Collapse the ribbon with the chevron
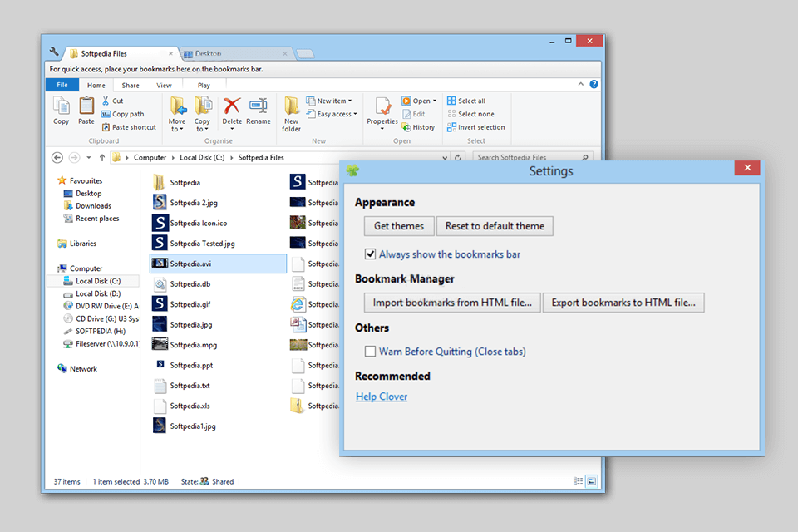 point(581,85)
